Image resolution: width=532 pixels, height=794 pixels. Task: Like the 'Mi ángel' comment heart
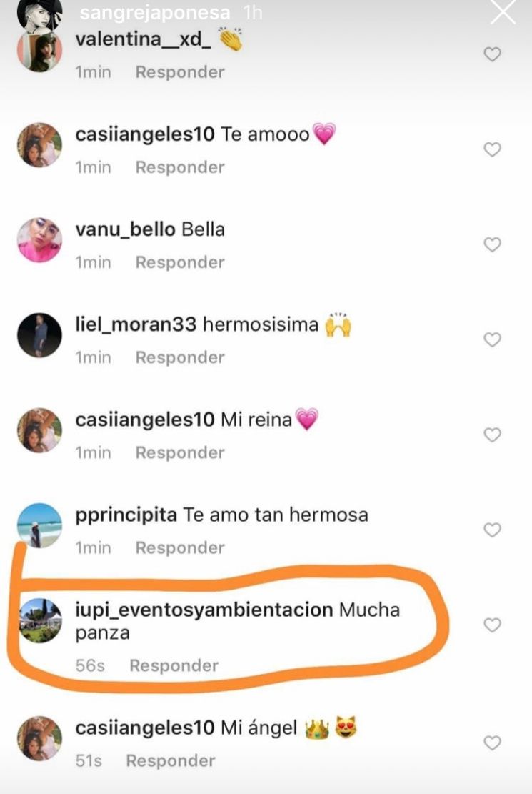(492, 743)
